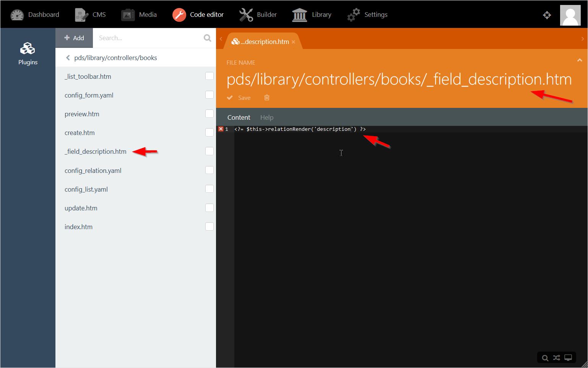Check the box for config_form.yaml
Viewport: 588px width, 368px height.
tap(210, 94)
